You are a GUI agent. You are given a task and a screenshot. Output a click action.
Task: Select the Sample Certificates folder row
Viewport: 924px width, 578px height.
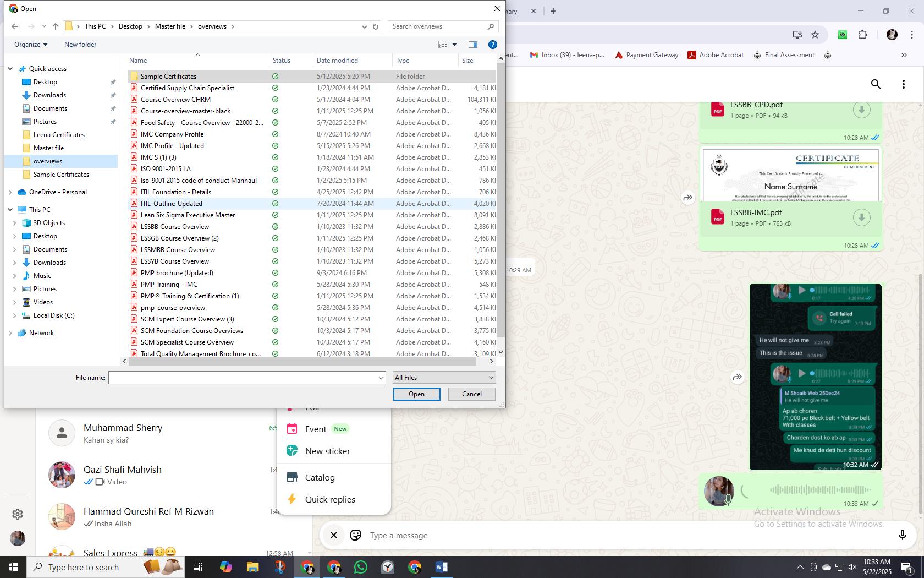coord(311,77)
